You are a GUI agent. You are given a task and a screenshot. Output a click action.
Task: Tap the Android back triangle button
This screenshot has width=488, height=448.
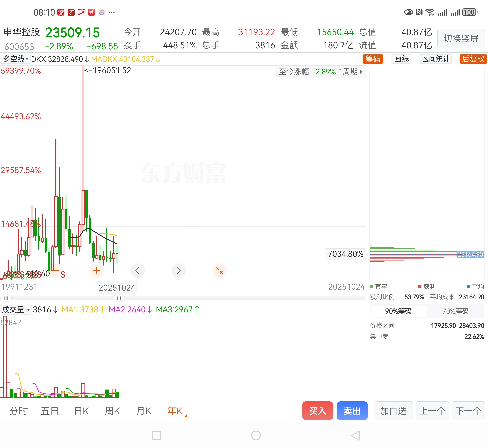tap(355, 436)
